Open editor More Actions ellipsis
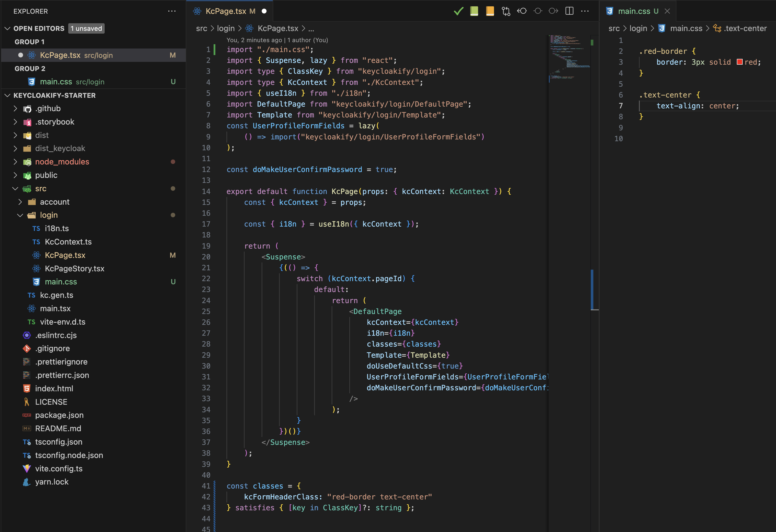The height and width of the screenshot is (532, 776). [585, 11]
